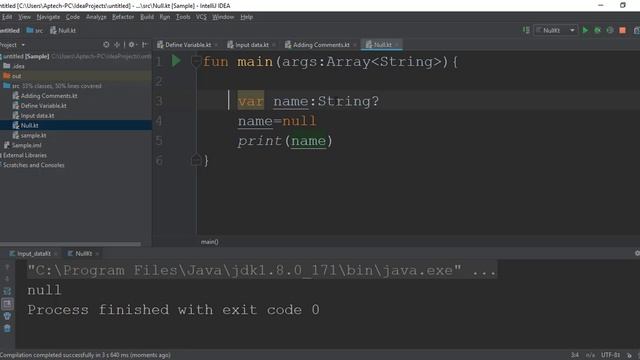Expand External Libraries node

(24, 155)
